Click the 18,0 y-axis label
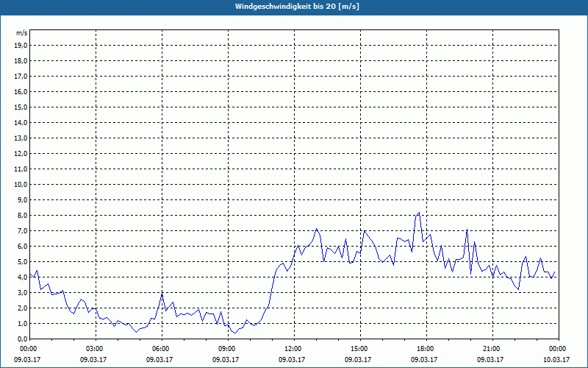 point(21,61)
